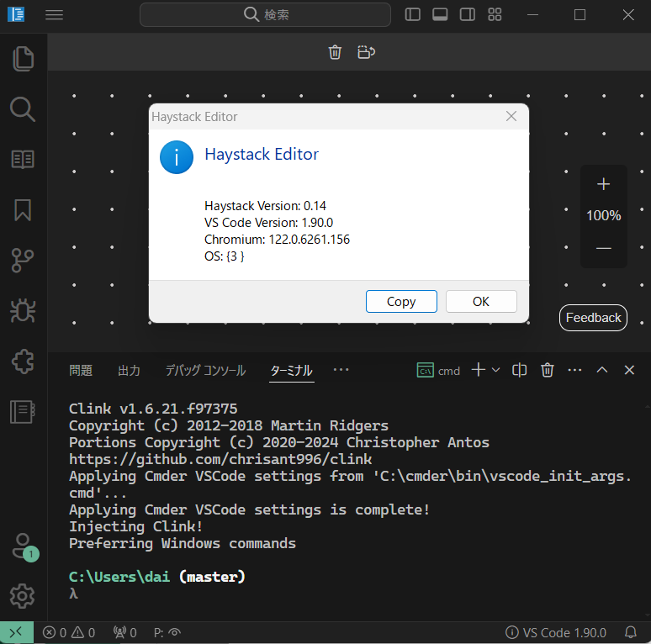Click the 100% zoom level
Viewport: 651px width, 644px height.
604,215
